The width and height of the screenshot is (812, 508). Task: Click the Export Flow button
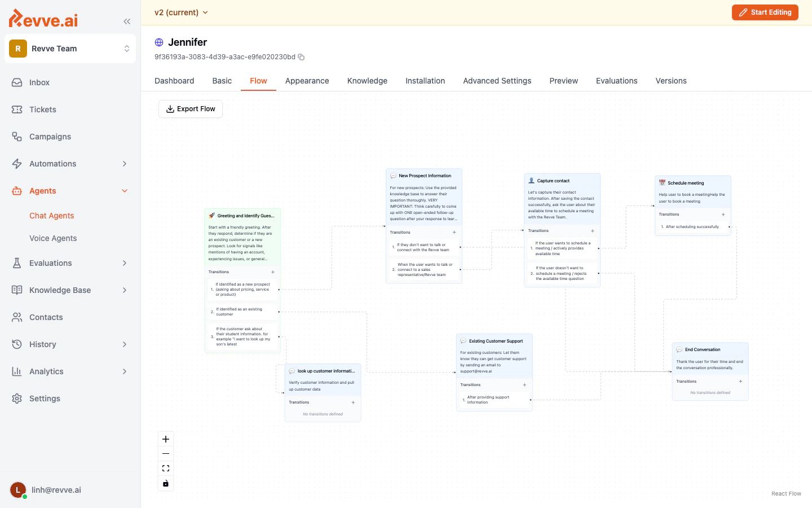point(190,108)
